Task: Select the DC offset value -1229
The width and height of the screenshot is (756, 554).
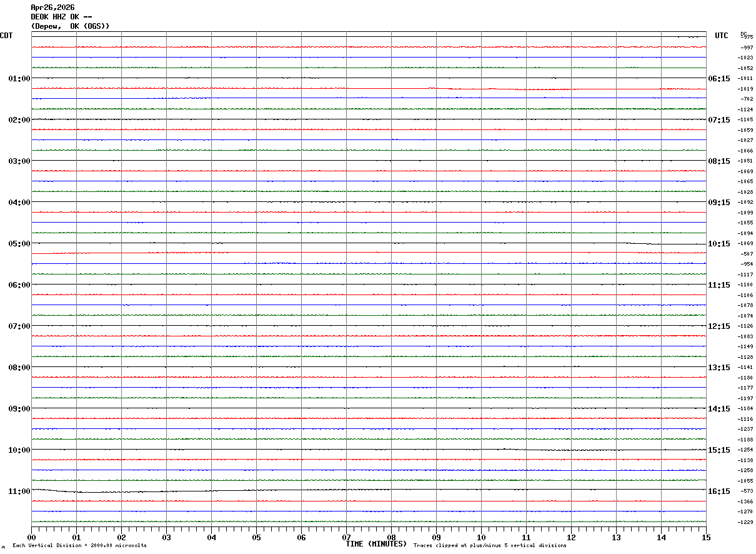Action: click(x=746, y=522)
